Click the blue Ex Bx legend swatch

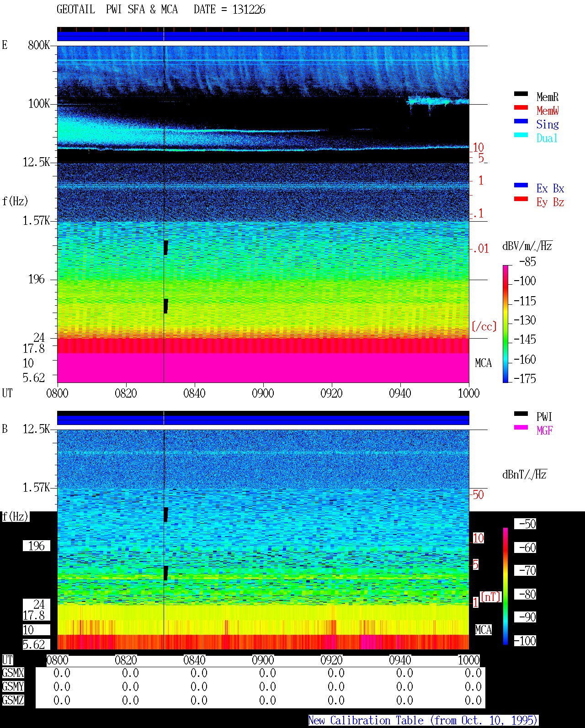tap(521, 185)
